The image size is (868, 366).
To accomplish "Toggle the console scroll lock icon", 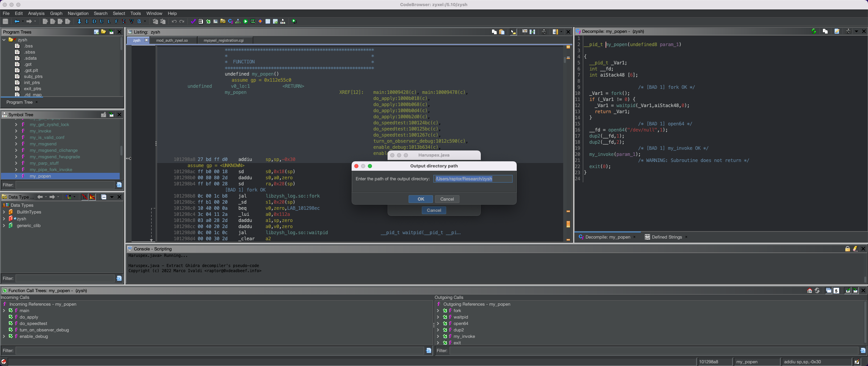I will (x=847, y=249).
